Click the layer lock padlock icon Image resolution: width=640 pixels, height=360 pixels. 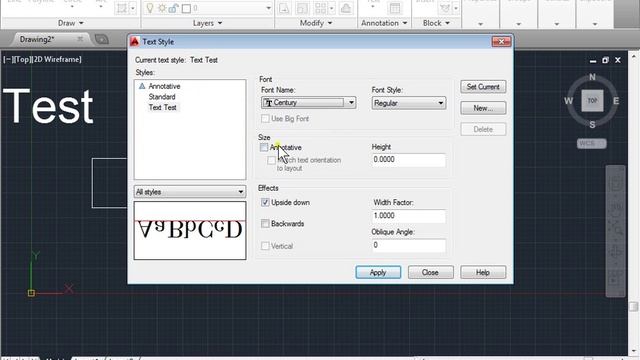pos(173,8)
